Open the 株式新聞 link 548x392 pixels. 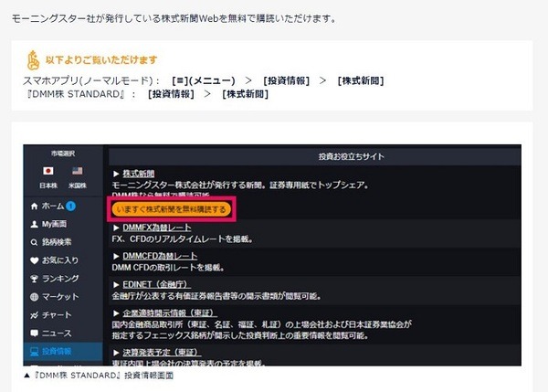(x=139, y=174)
